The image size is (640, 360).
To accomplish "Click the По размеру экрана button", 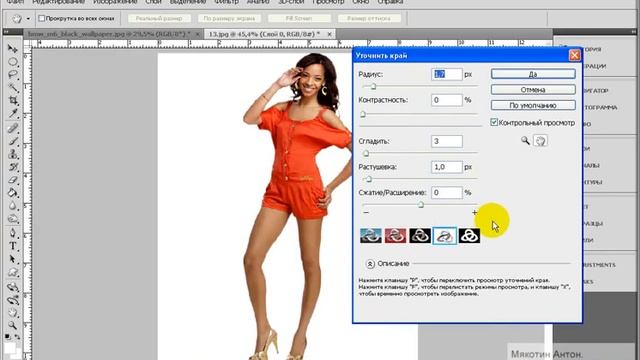I will (229, 18).
